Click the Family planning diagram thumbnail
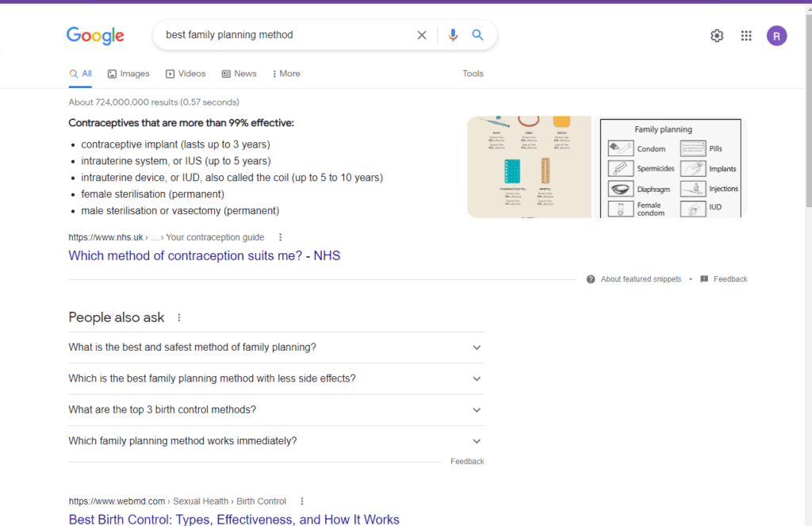This screenshot has height=526, width=812. click(x=671, y=167)
